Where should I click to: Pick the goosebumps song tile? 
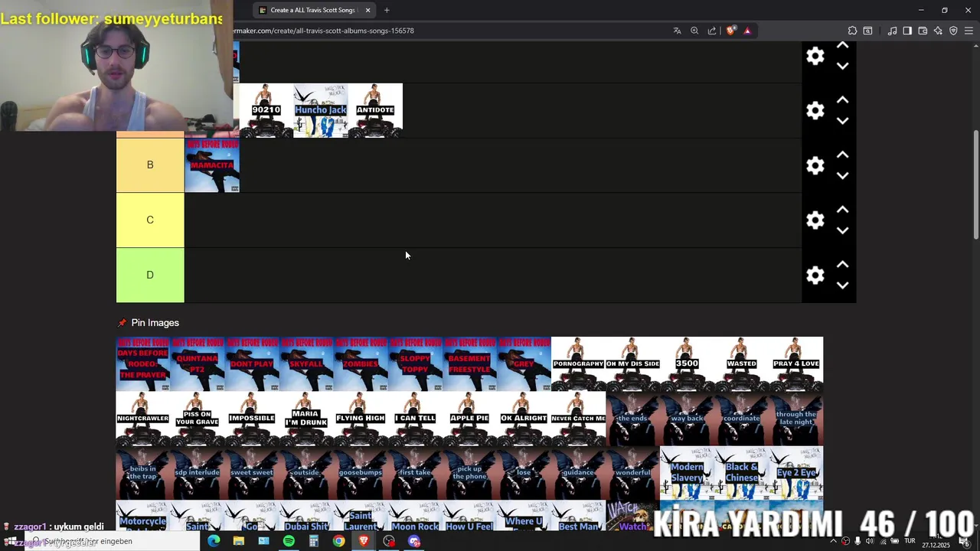[x=361, y=473]
